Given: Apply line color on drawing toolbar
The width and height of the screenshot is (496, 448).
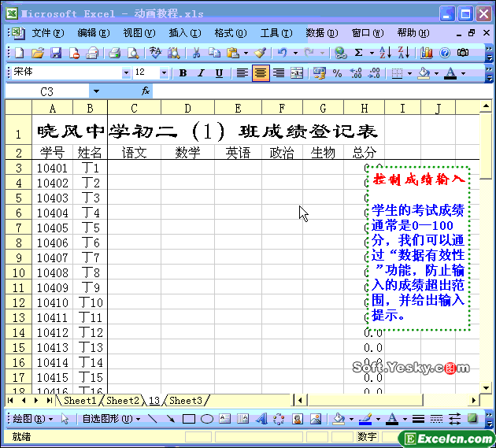Looking at the screenshot, I should [365, 419].
